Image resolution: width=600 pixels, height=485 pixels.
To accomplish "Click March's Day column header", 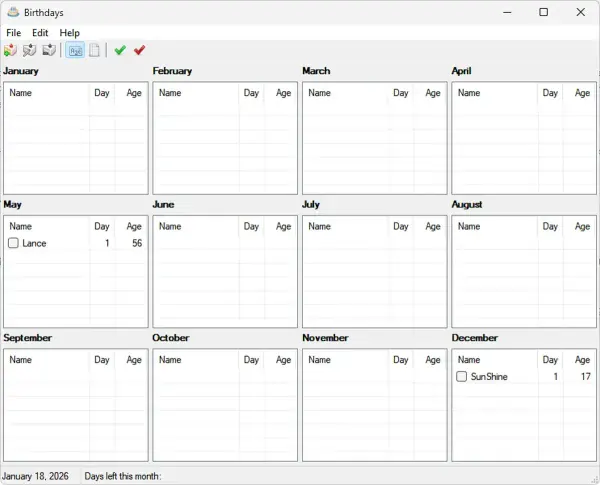I will [401, 93].
